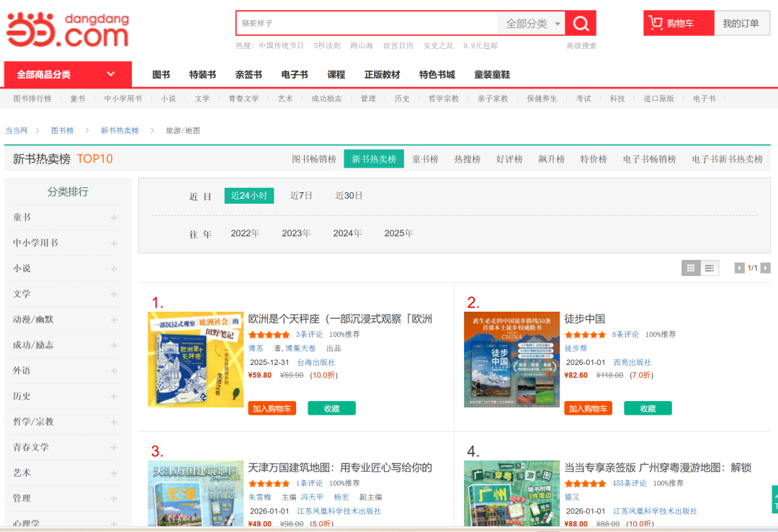The height and width of the screenshot is (532, 778).
Task: Open 我的订单 orders button
Action: pos(741,23)
